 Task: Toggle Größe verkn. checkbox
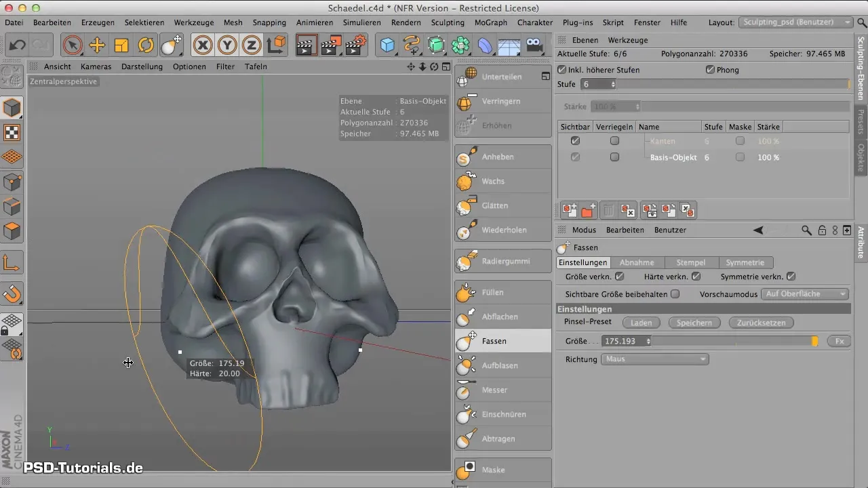point(619,277)
